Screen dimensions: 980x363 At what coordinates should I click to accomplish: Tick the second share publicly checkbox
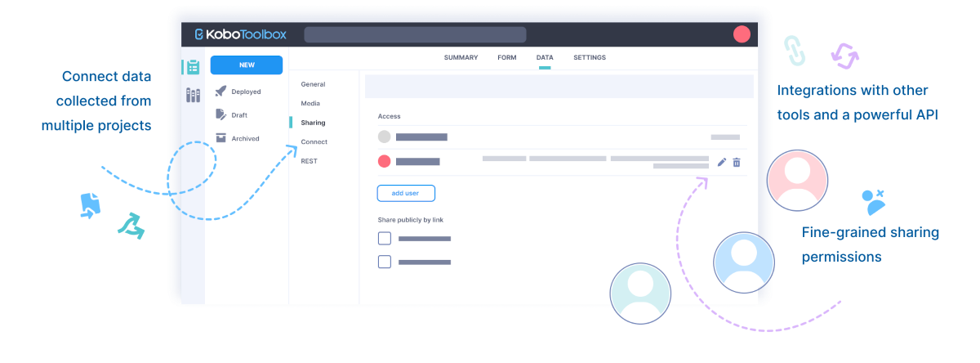385,262
